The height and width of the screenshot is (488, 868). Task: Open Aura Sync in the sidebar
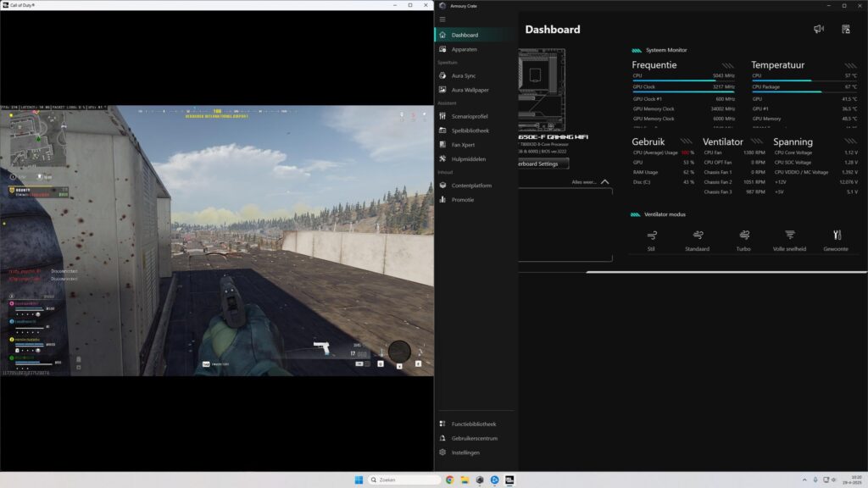[475, 75]
